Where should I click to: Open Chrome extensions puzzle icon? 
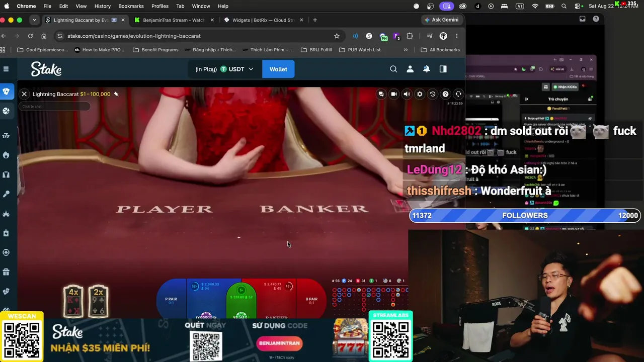(410, 36)
